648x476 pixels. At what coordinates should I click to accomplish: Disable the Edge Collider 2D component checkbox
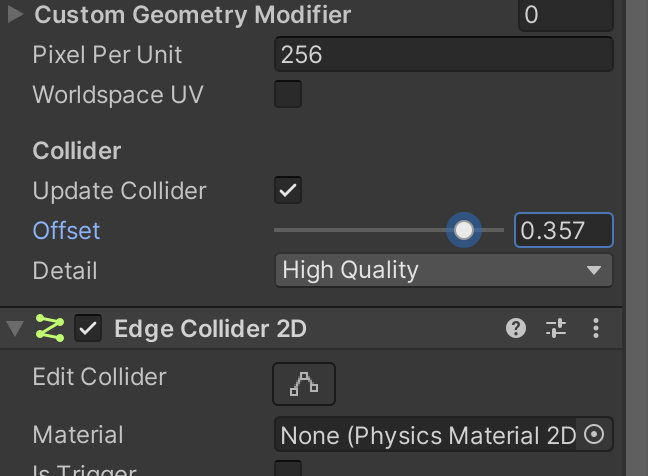[88, 328]
